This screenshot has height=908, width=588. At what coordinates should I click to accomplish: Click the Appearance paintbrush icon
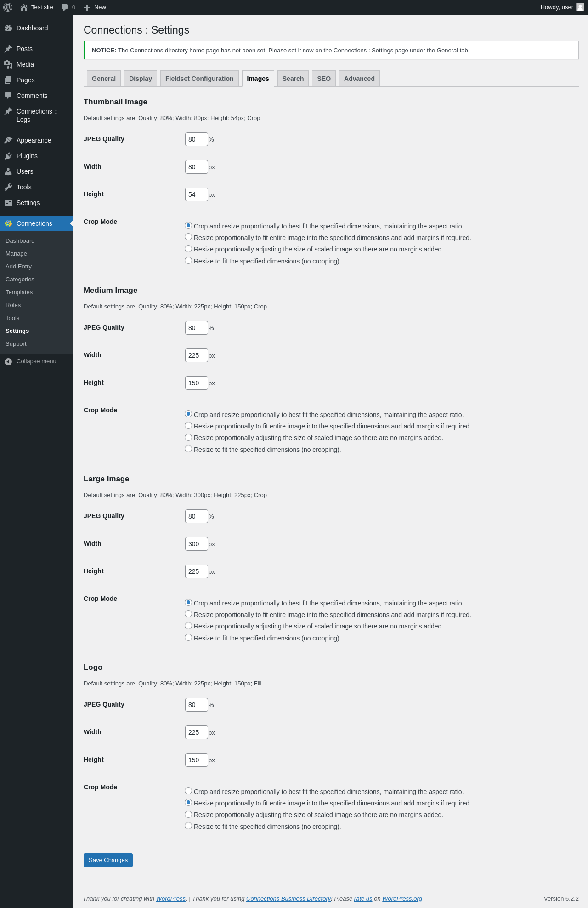[x=8, y=140]
